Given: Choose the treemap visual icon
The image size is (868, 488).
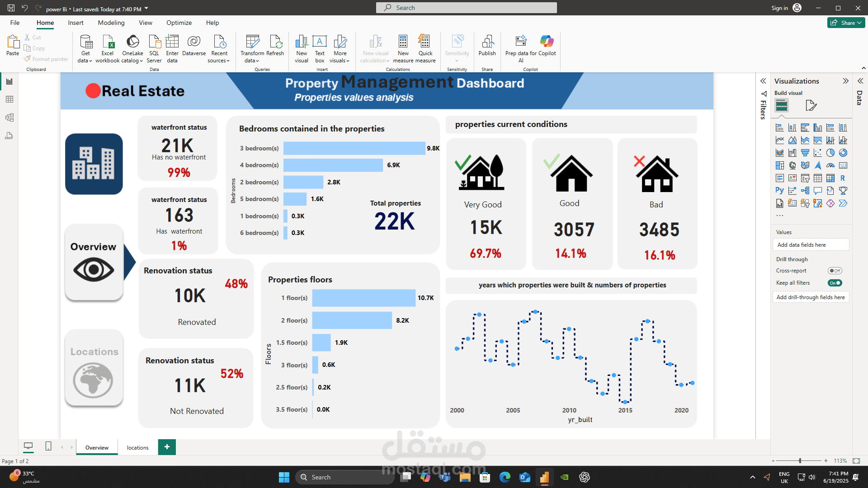Looking at the screenshot, I should [x=780, y=166].
